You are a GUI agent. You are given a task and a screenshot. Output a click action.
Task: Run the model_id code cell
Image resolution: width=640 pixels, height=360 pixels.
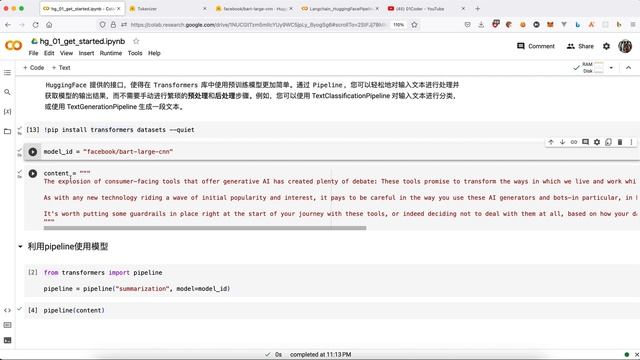pyautogui.click(x=33, y=152)
